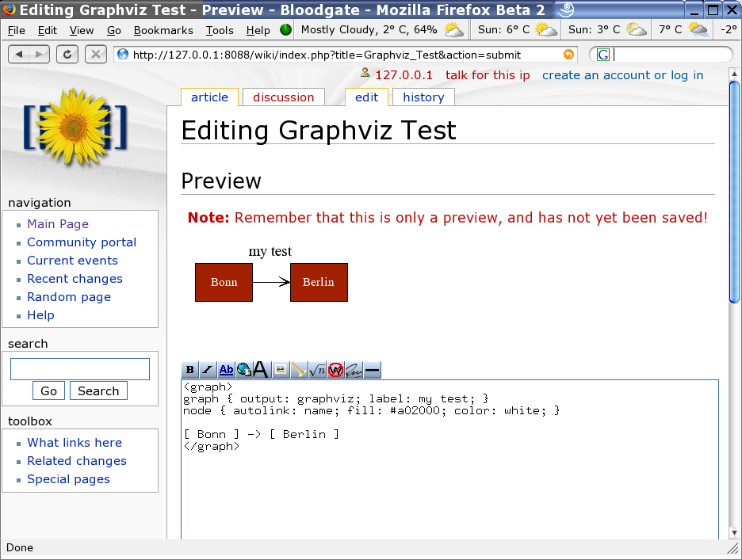Viewport: 742px width, 560px height.
Task: Insert horizontal line from edit toolbar
Action: pyautogui.click(x=372, y=370)
